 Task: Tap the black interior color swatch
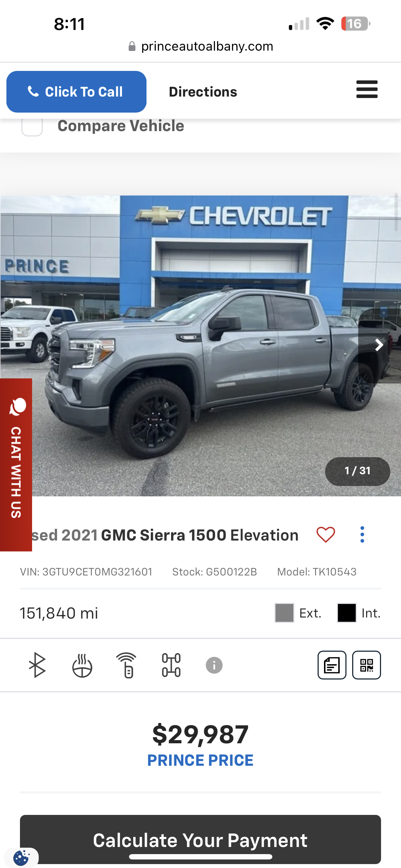pos(347,613)
